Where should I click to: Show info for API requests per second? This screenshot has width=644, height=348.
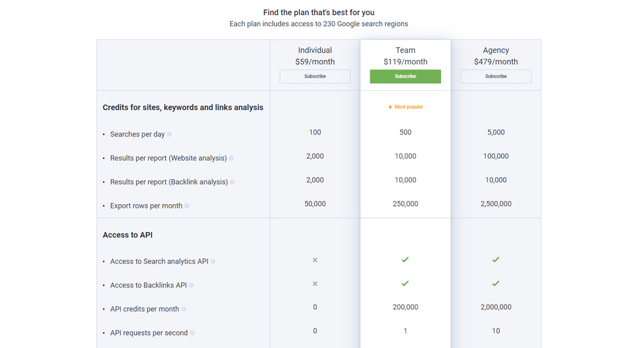[x=192, y=333]
